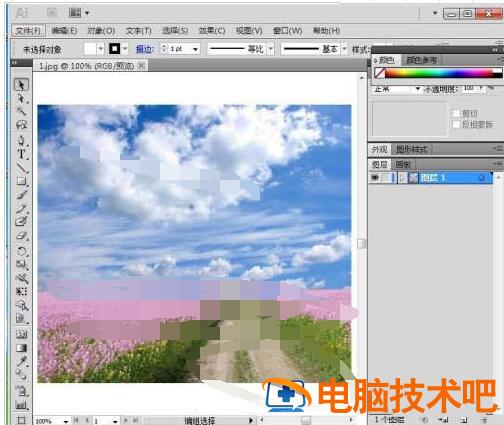The image size is (504, 425).
Task: Click the fill color swatch in control bar
Action: tap(90, 49)
